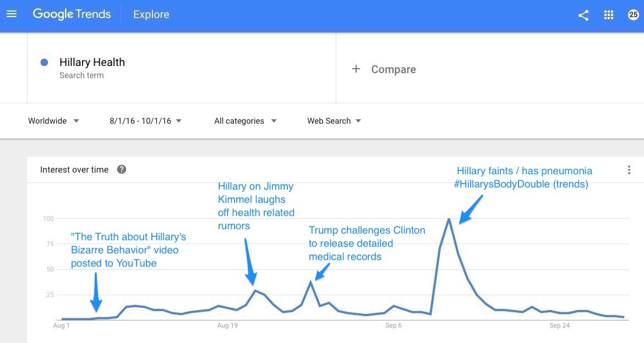The image size is (644, 343).
Task: Open the Web Search type dropdown
Action: point(333,120)
